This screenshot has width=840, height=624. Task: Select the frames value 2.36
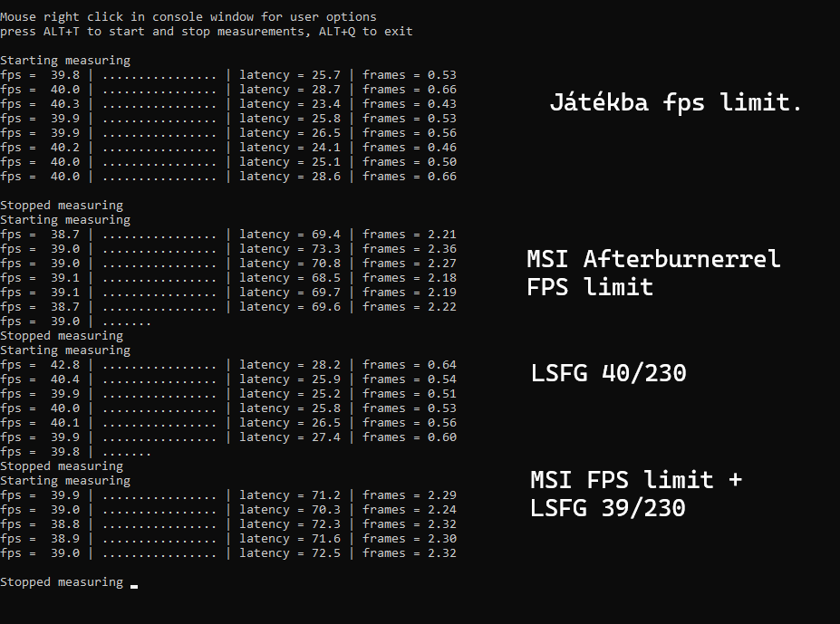[x=442, y=249]
